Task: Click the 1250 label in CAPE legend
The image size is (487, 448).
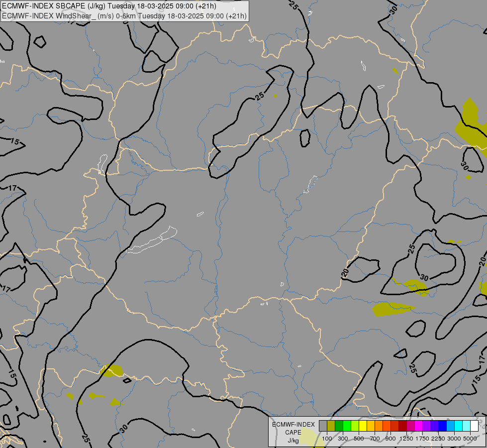Action: point(406,439)
